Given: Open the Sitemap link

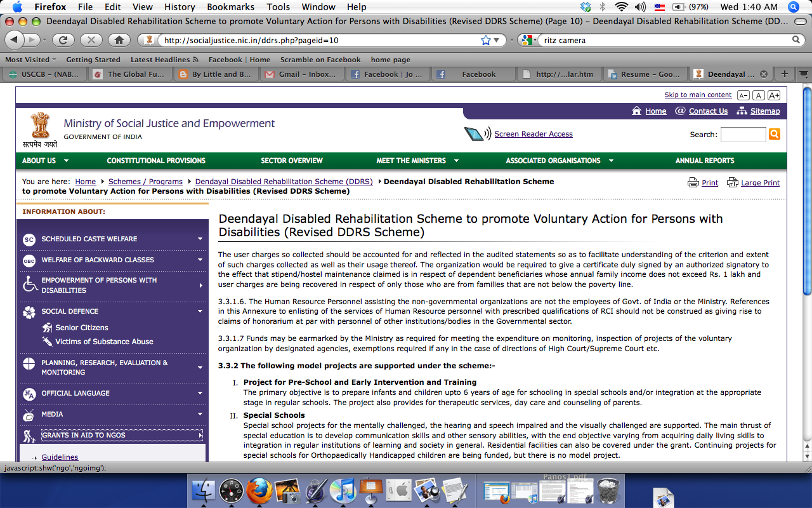Looking at the screenshot, I should [765, 111].
